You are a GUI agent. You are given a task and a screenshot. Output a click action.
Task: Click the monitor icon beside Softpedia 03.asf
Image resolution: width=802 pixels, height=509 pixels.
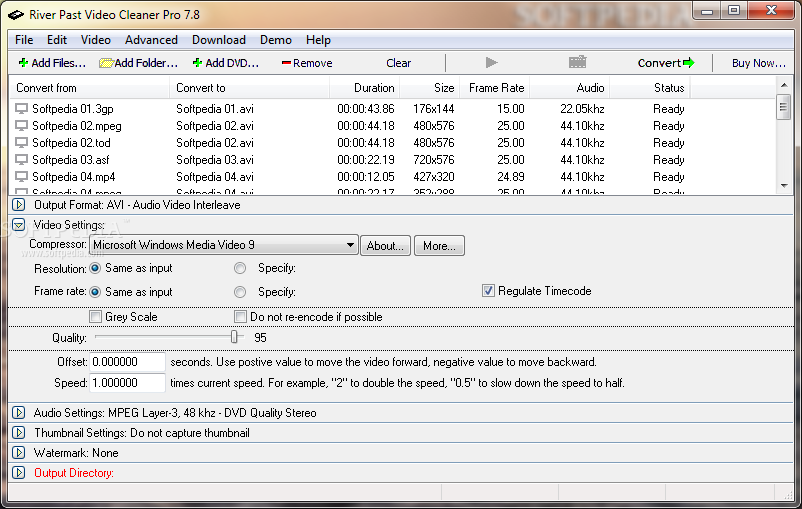21,160
